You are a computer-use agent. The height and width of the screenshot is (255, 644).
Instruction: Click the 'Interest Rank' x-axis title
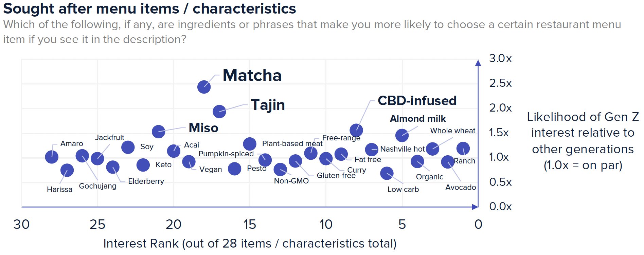[250, 243]
